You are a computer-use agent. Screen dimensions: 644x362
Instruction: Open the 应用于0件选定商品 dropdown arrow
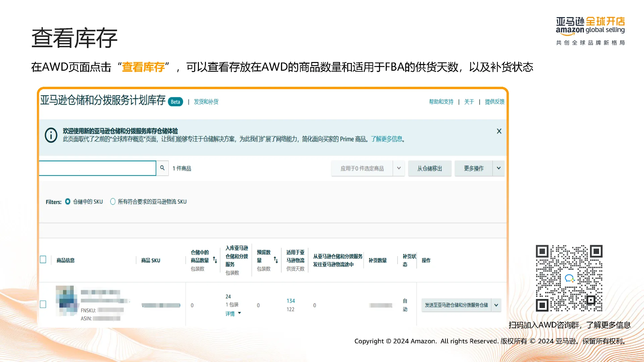[399, 168]
